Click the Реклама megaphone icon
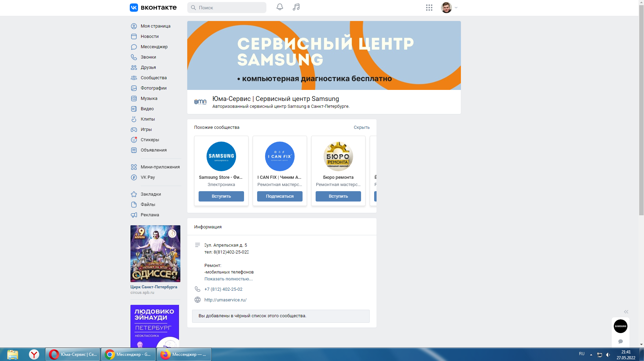 tap(134, 215)
